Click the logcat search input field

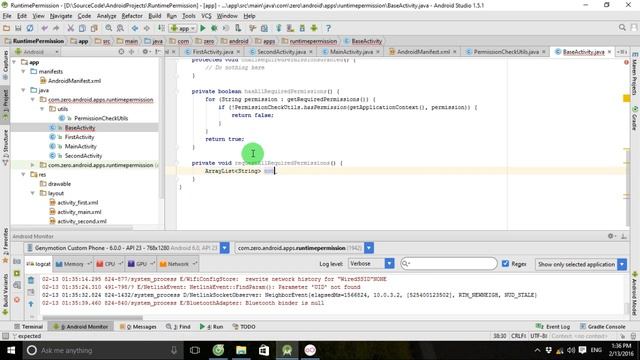(x=449, y=264)
